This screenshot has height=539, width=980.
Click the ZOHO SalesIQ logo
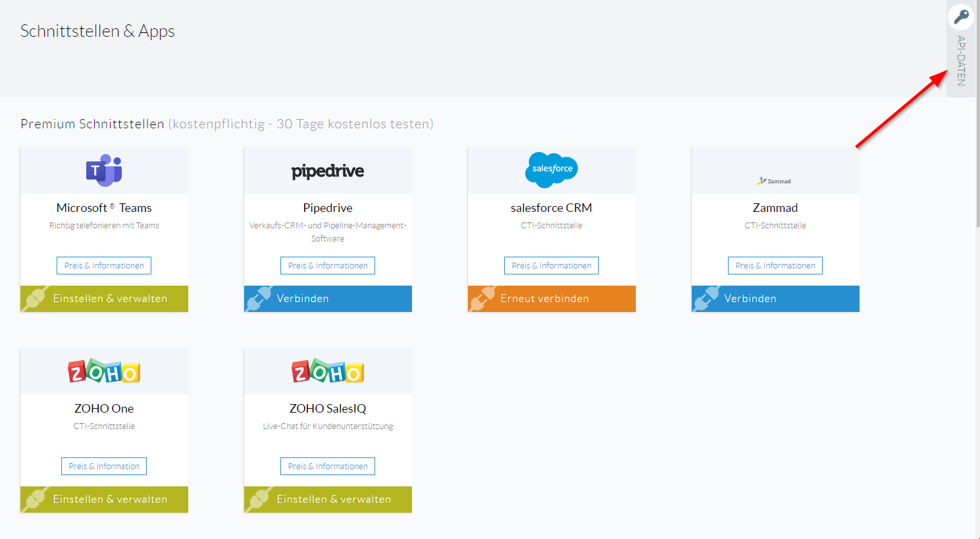point(328,372)
